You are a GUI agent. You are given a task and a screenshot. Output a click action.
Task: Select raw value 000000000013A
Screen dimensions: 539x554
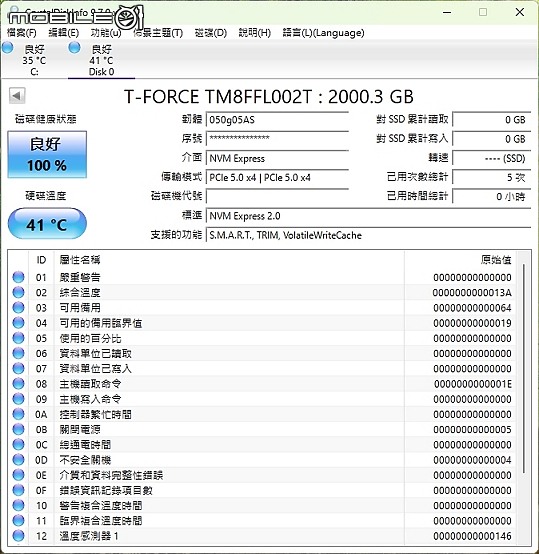coord(472,293)
